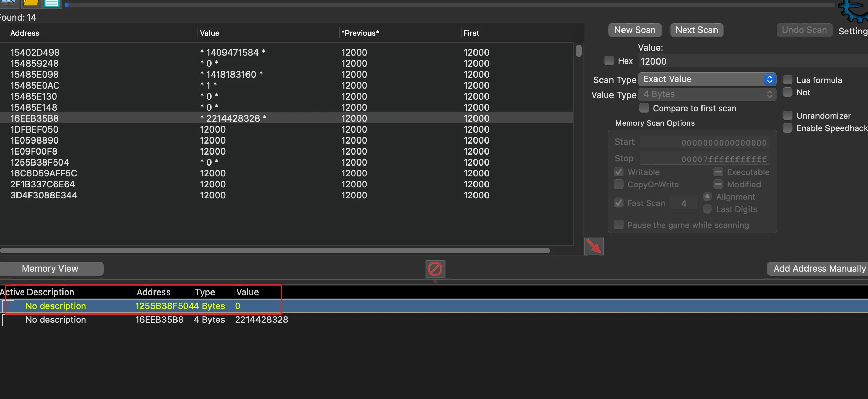This screenshot has height=399, width=868.
Task: Toggle the Executable checkbox
Action: pos(718,172)
